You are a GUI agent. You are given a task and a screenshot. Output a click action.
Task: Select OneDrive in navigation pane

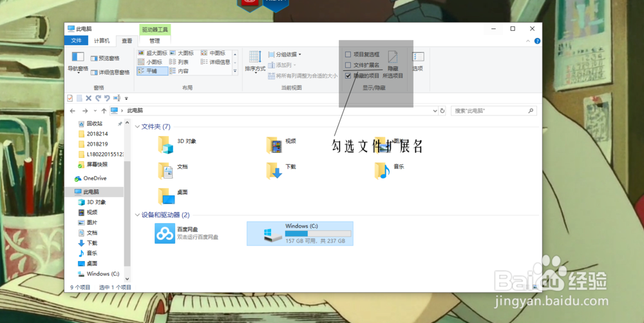coord(91,179)
